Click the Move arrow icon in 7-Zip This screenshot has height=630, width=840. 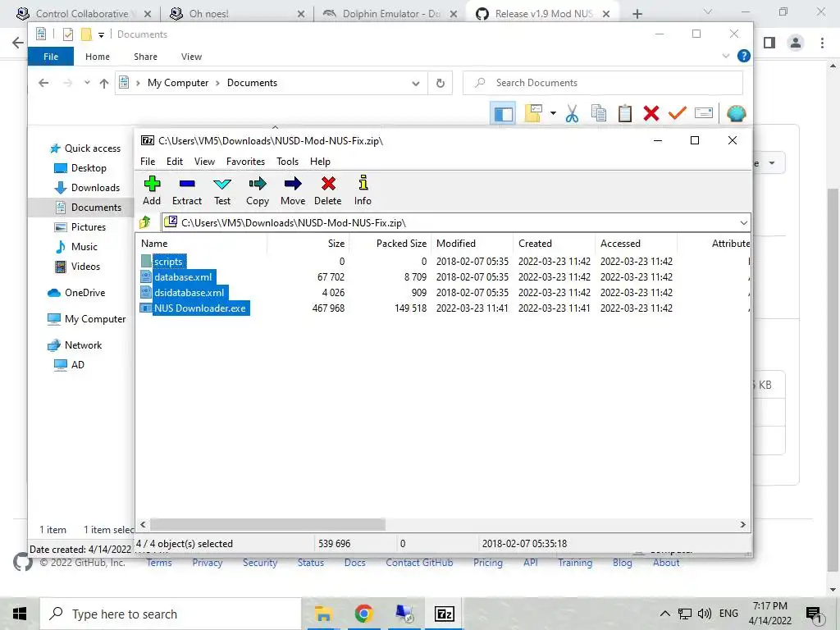click(x=293, y=190)
